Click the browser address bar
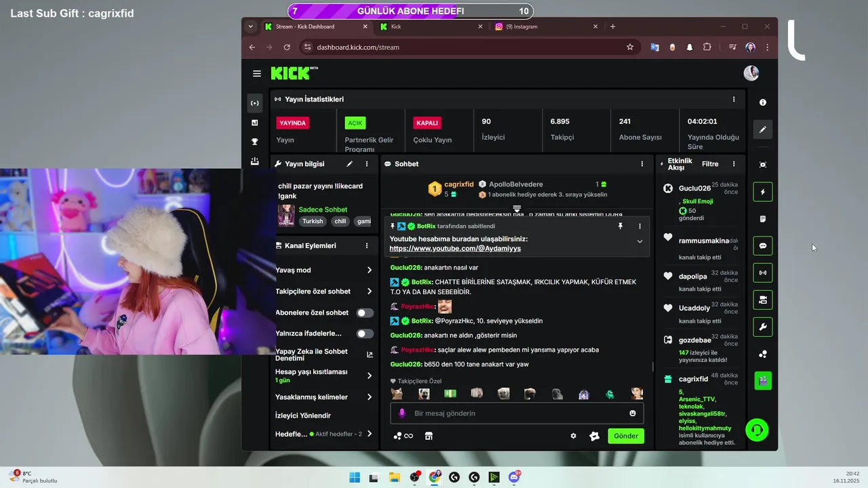The width and height of the screenshot is (868, 488). pos(468,47)
